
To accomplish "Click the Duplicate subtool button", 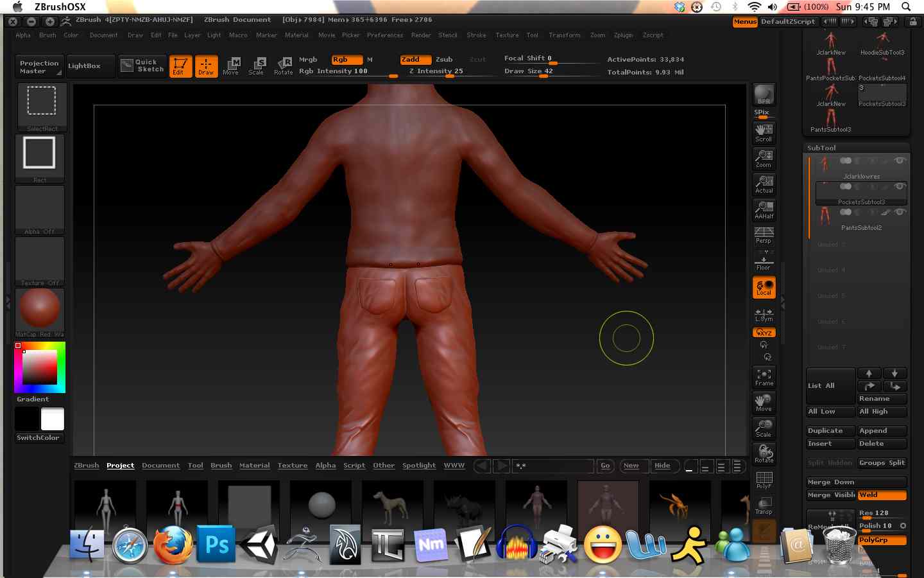I will click(830, 431).
